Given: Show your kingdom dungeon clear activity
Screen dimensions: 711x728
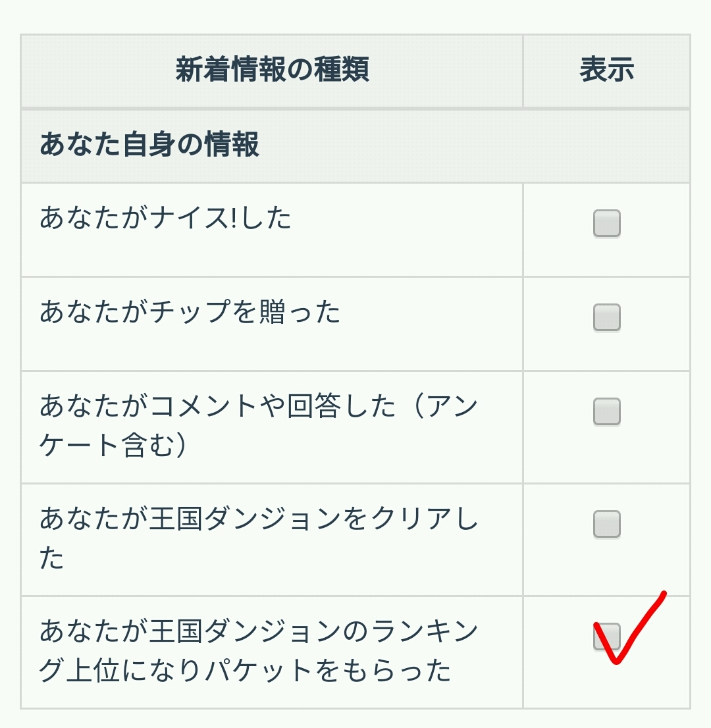Looking at the screenshot, I should coord(606,525).
